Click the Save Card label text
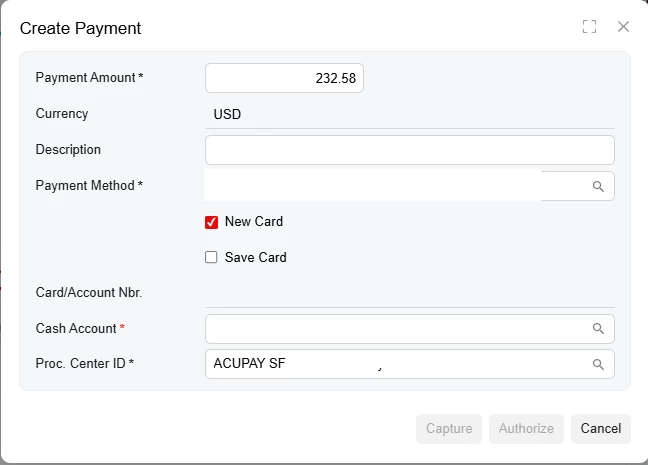The width and height of the screenshot is (648, 465). (x=256, y=257)
